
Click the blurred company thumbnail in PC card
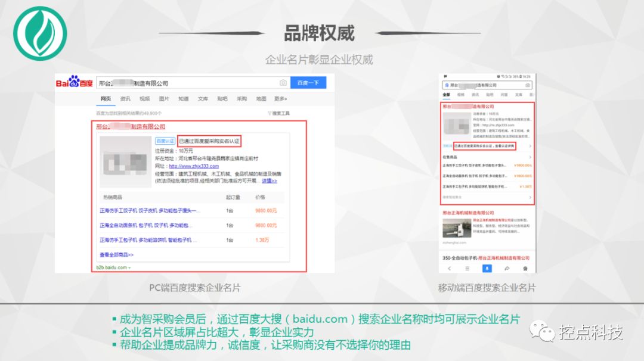tap(126, 161)
